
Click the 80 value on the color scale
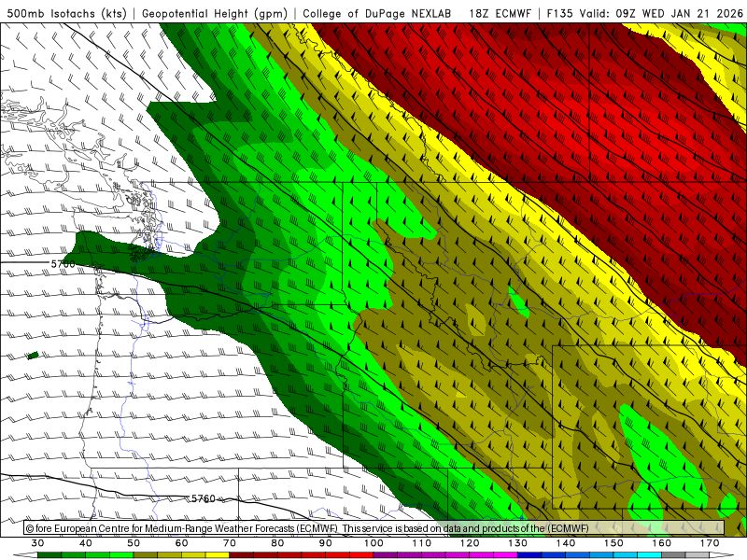pos(277,543)
